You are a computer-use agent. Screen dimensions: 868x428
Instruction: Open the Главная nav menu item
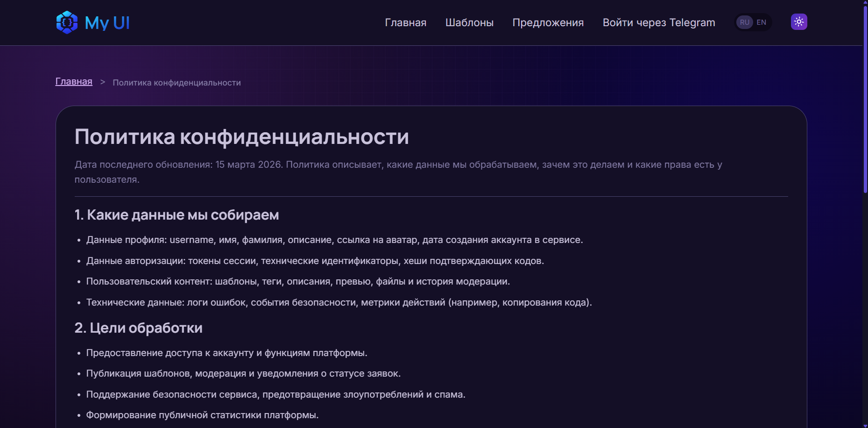point(406,22)
